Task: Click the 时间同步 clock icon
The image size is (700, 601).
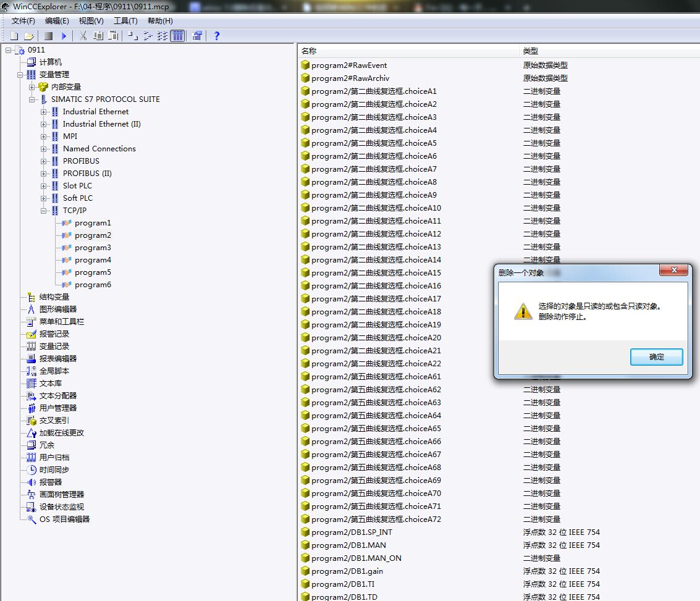Action: [32, 470]
